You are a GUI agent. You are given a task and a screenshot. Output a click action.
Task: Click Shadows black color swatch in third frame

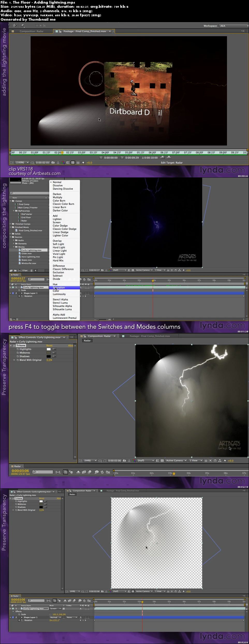click(49, 356)
